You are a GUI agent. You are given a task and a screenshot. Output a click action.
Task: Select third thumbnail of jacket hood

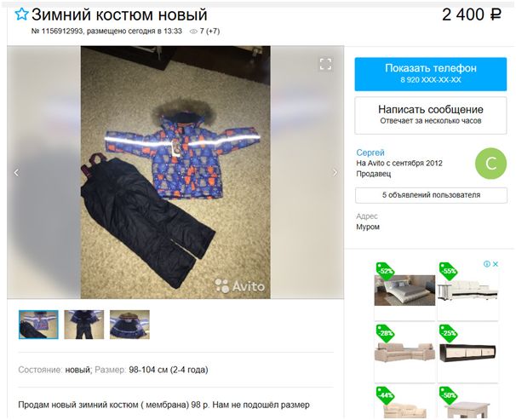coord(129,325)
